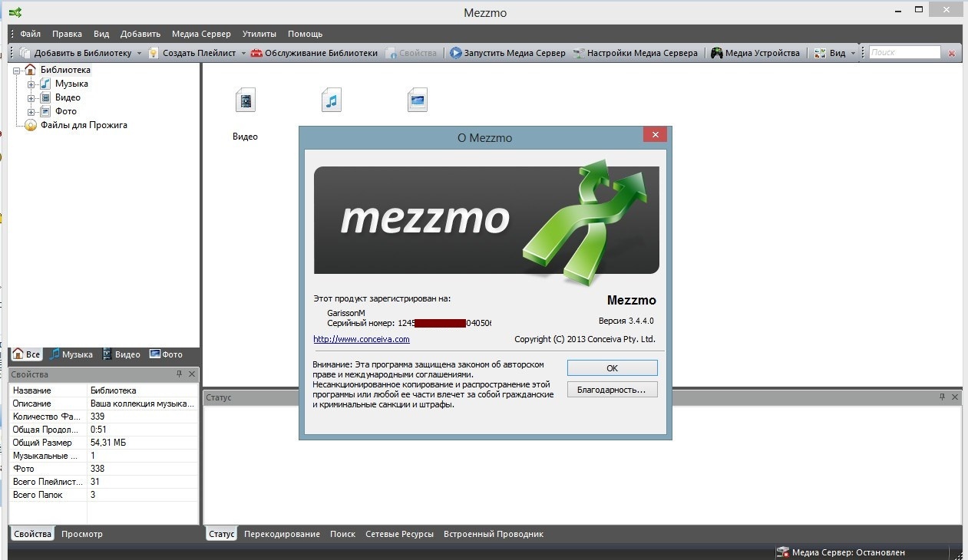The height and width of the screenshot is (560, 968).
Task: Select the Статус bottom tab
Action: [221, 534]
